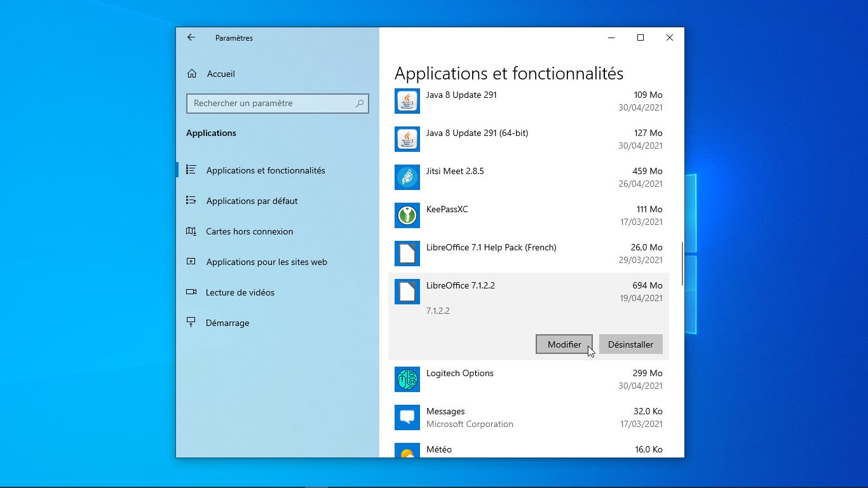Click Microsoft Corporation publisher text
The width and height of the screenshot is (868, 488).
tap(470, 424)
